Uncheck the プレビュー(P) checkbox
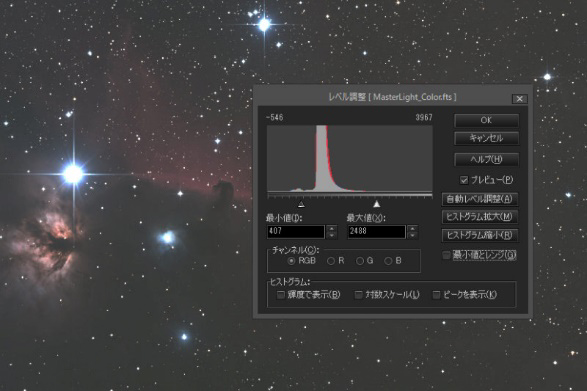The width and height of the screenshot is (587, 391). (x=464, y=180)
